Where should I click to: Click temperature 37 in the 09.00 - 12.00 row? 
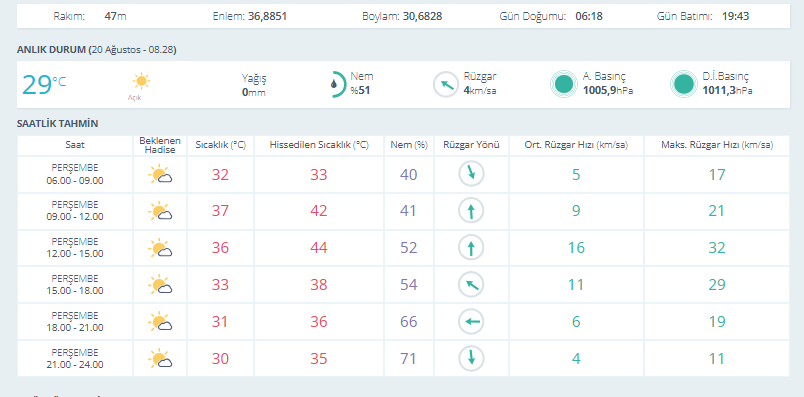tap(220, 211)
